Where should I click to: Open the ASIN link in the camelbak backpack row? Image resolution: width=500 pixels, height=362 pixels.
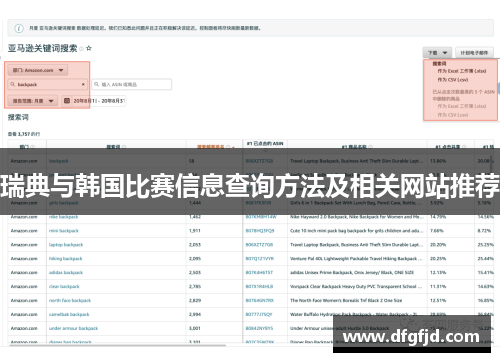click(x=259, y=314)
